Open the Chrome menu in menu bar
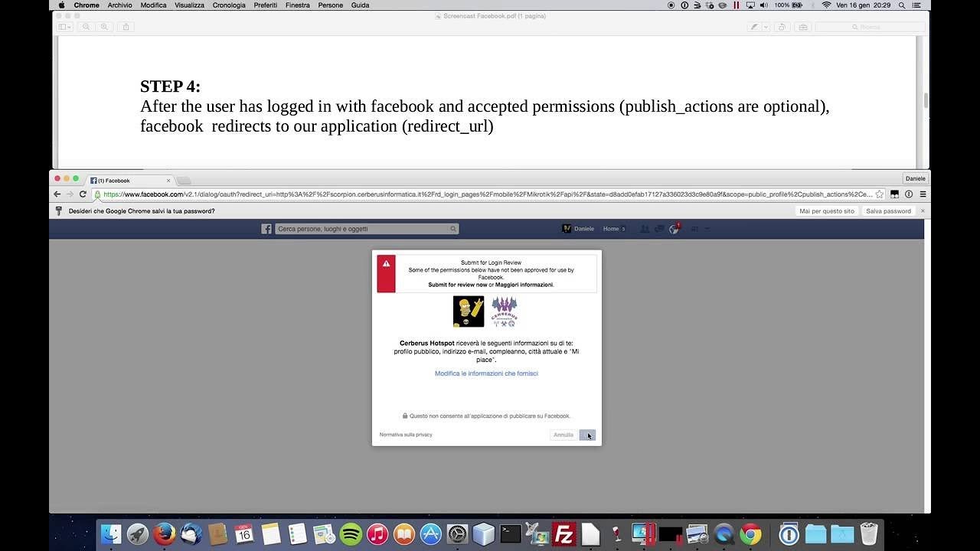Viewport: 980px width, 551px height. pyautogui.click(x=87, y=5)
